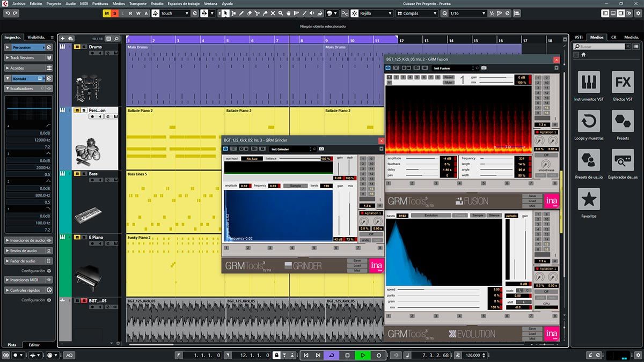Click Silence button in GRM Evolution
644x362 pixels.
[494, 215]
